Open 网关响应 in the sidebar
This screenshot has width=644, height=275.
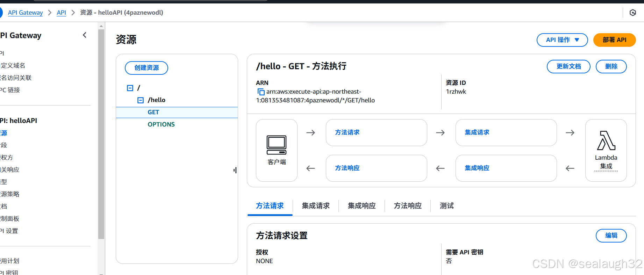point(9,169)
